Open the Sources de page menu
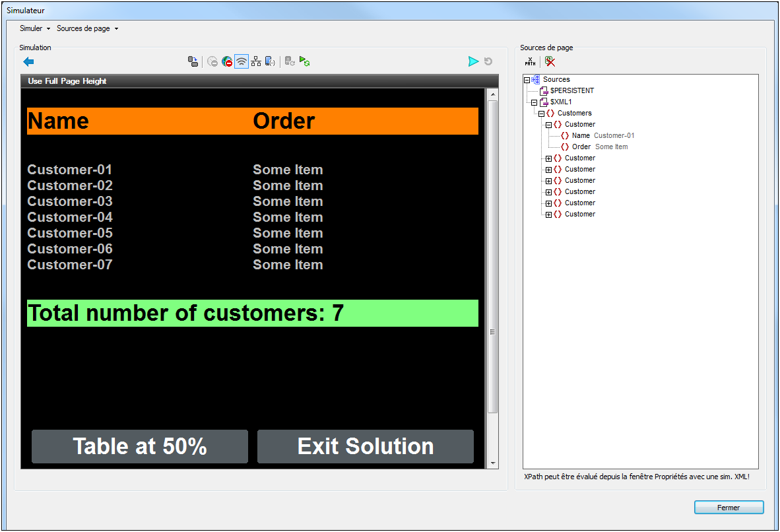Viewport: 780px width, 532px height. [87, 28]
